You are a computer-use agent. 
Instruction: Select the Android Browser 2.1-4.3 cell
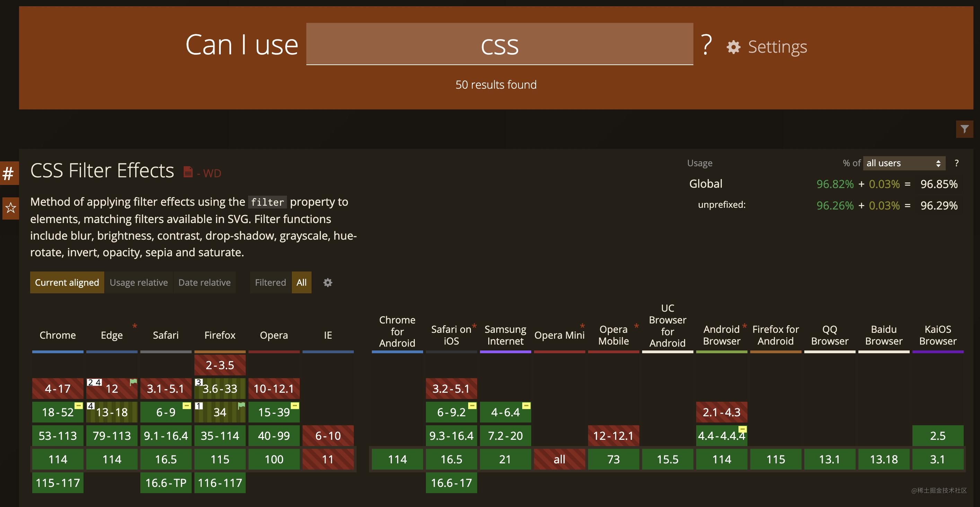coord(721,412)
